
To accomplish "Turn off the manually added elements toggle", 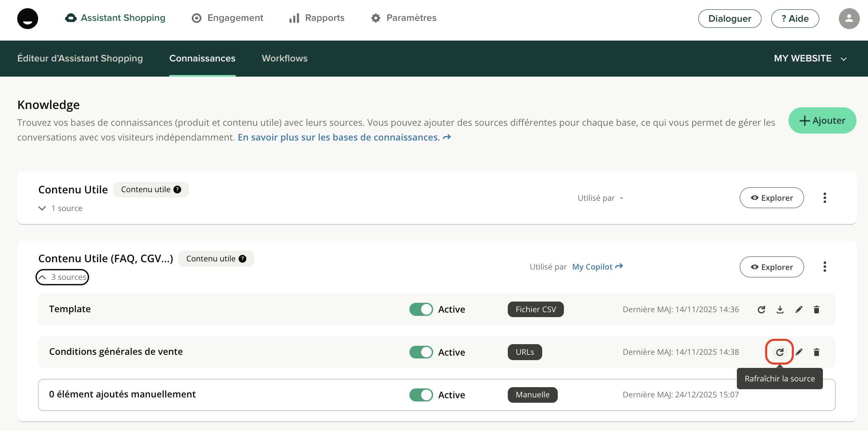I will (421, 395).
